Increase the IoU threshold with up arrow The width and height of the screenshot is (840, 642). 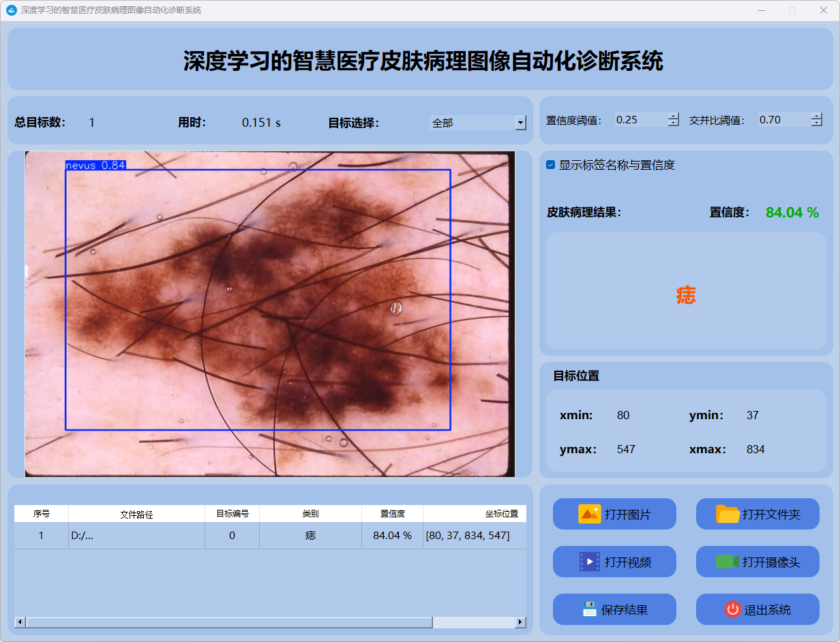pyautogui.click(x=817, y=116)
